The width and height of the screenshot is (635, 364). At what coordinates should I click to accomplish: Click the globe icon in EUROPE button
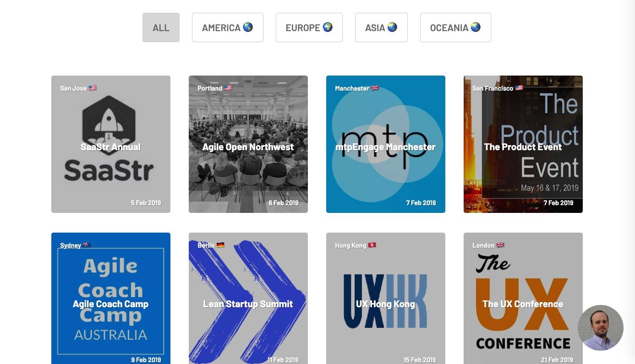pyautogui.click(x=328, y=27)
